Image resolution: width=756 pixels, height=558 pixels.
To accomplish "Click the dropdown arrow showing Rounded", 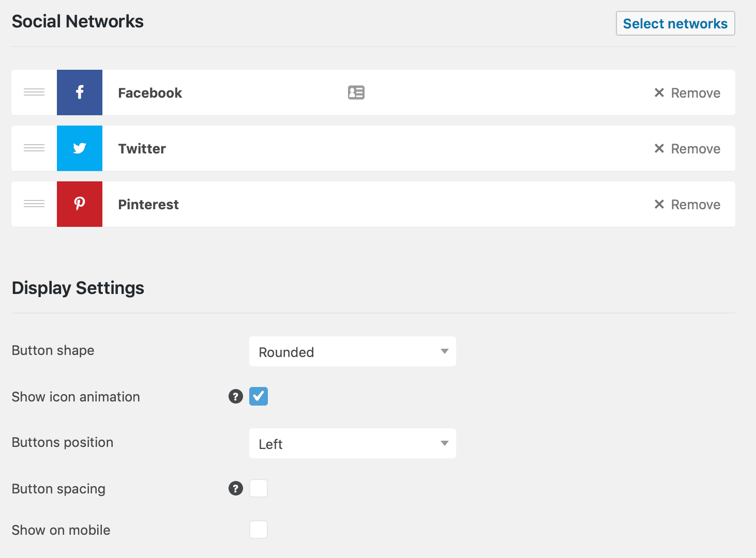I will [x=444, y=351].
